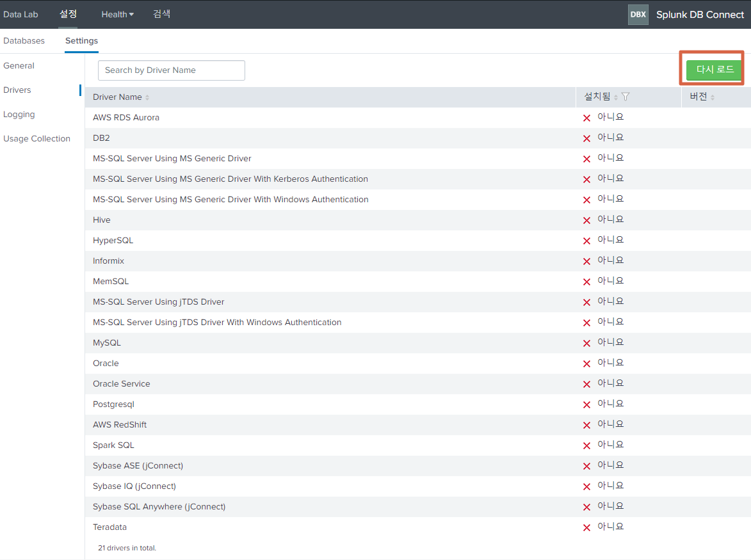The width and height of the screenshot is (751, 560).
Task: Click the AWS RDS Aurora driver name
Action: coord(126,118)
